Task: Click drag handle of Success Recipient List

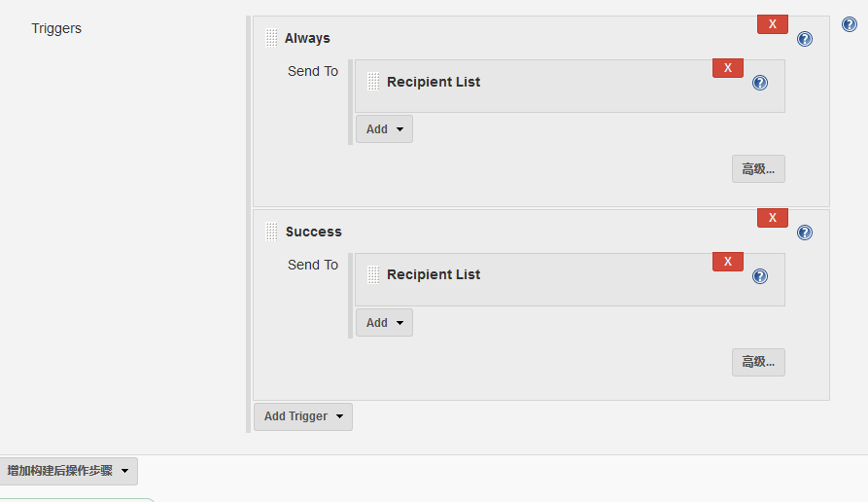Action: point(373,274)
